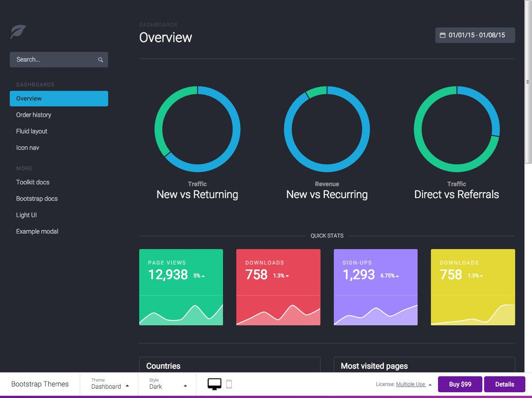Image resolution: width=532 pixels, height=398 pixels.
Task: Click the up arrow on the Sign-Ups 6.75% stat
Action: pos(397,276)
